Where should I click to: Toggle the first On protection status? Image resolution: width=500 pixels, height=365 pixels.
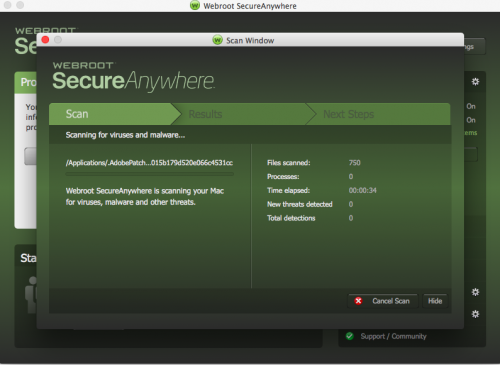click(471, 106)
